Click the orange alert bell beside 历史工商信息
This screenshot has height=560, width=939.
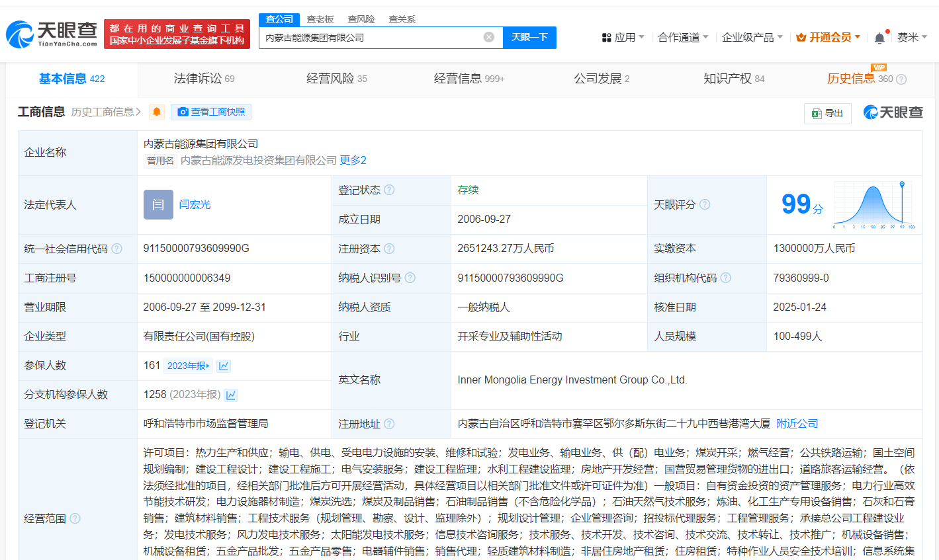coord(157,112)
